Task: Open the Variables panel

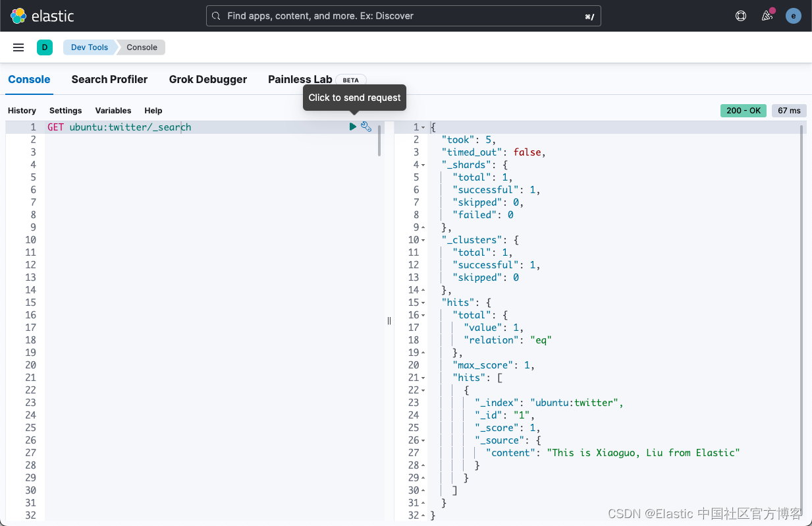Action: pos(113,111)
